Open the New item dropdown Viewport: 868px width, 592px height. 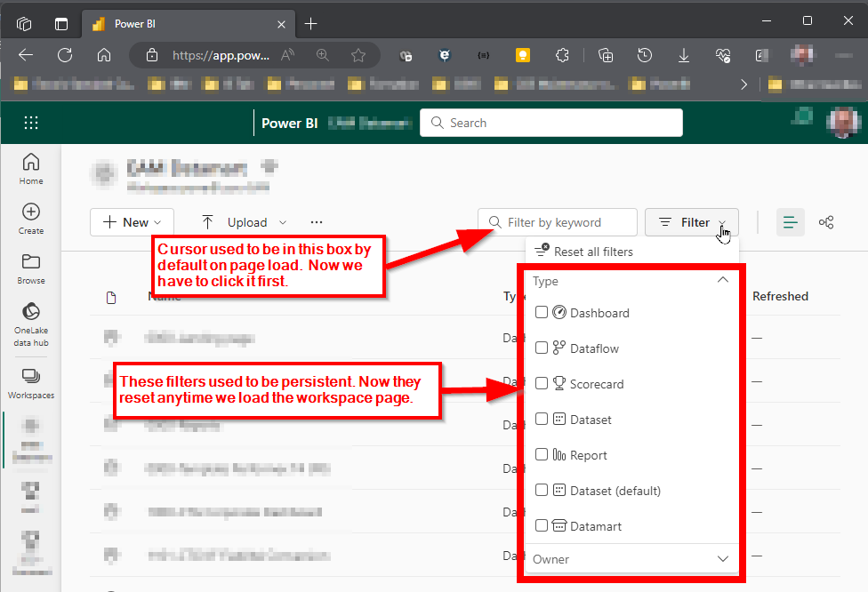132,222
